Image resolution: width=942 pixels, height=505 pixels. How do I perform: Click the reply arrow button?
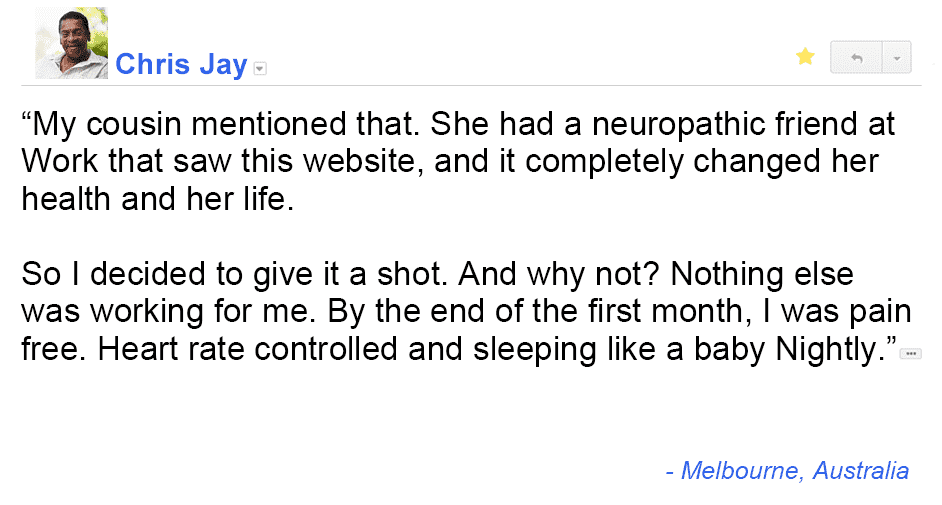click(857, 57)
